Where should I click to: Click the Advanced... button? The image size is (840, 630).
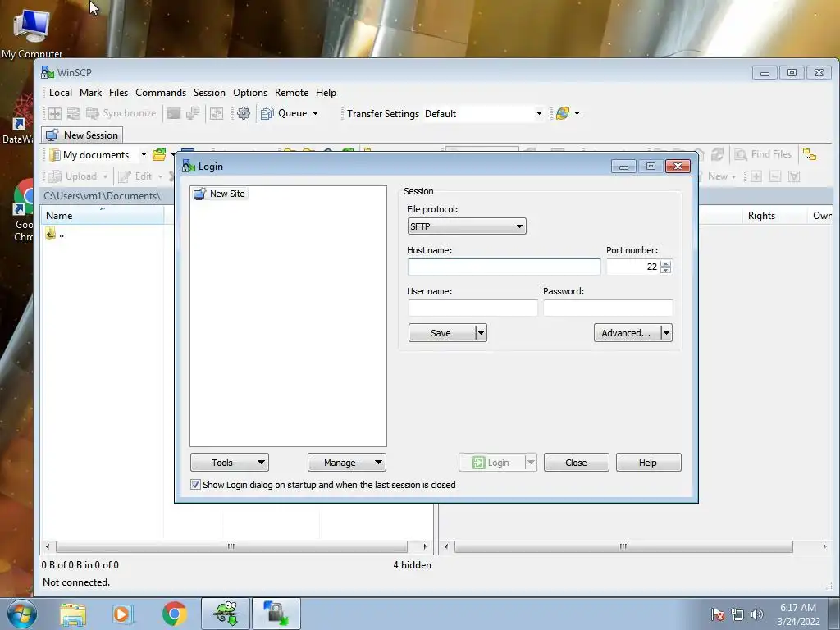[x=626, y=333]
